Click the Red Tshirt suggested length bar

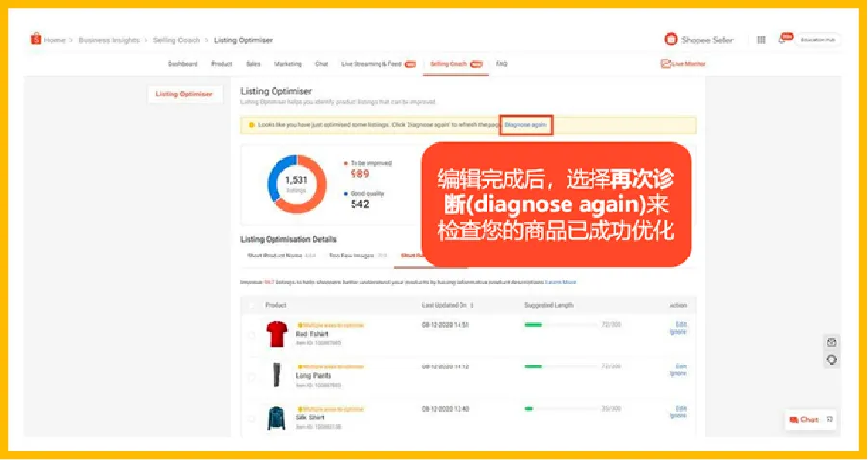coord(561,325)
